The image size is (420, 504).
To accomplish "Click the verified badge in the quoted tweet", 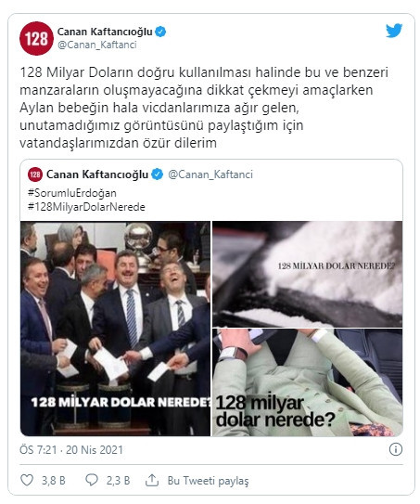I will click(x=157, y=174).
